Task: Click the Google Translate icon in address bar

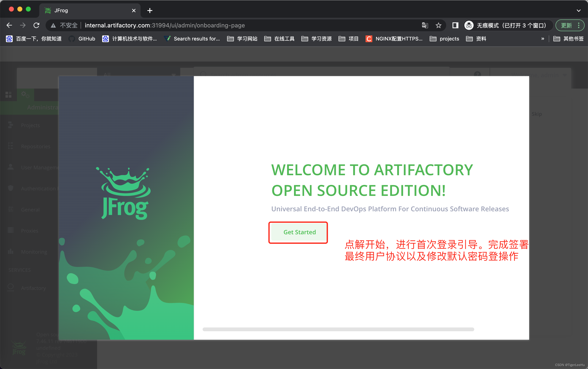Action: 425,25
